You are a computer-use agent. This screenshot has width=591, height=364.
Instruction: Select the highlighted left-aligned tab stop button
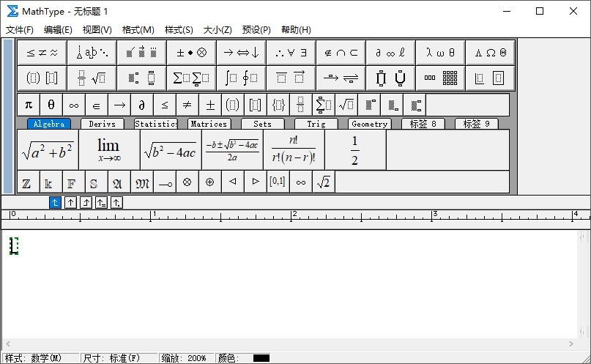coord(55,203)
